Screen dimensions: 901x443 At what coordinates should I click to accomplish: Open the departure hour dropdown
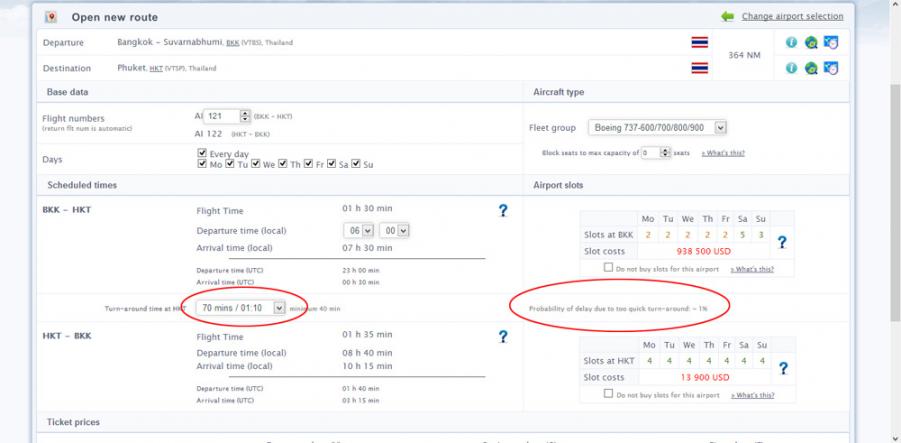click(x=358, y=230)
